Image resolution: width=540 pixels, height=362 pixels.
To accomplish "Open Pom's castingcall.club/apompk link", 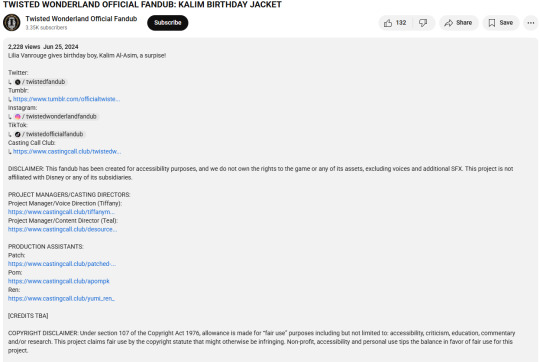I will pos(59,281).
